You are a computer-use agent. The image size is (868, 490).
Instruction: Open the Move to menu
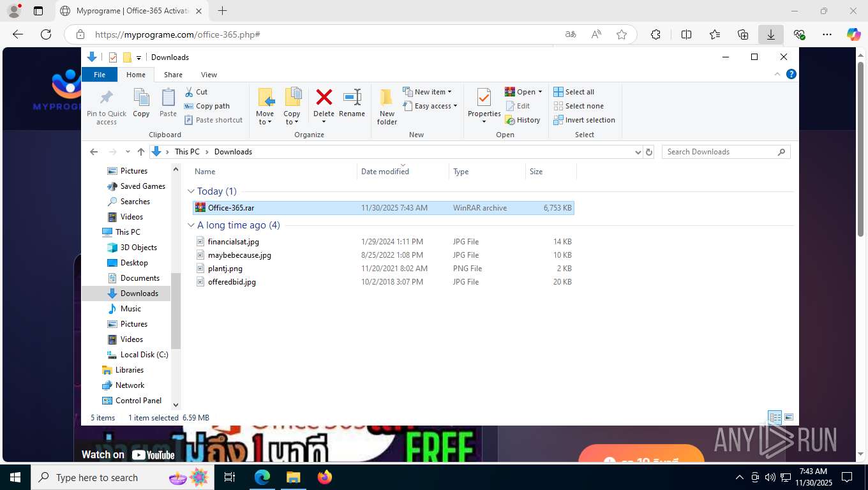(265, 107)
